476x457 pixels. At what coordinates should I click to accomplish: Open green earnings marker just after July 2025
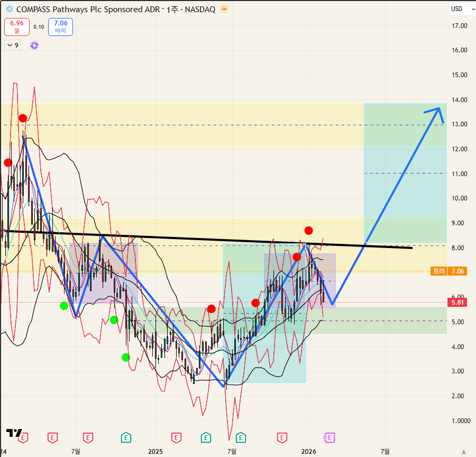[x=241, y=438]
